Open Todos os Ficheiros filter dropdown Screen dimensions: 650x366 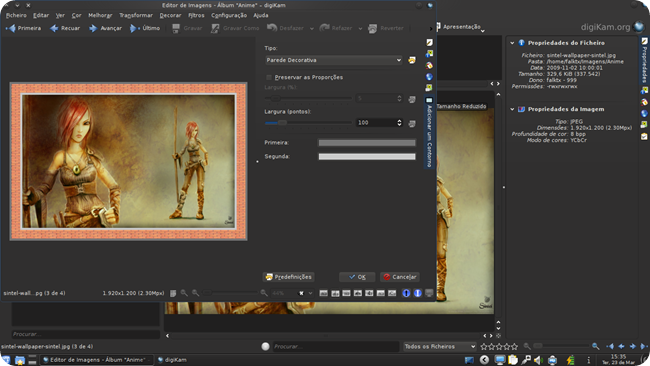pos(440,347)
